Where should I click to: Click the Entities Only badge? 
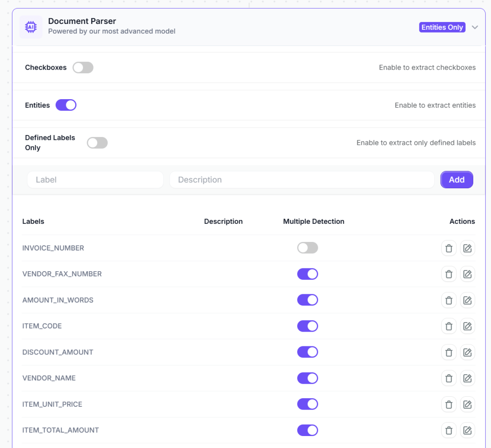pyautogui.click(x=442, y=27)
